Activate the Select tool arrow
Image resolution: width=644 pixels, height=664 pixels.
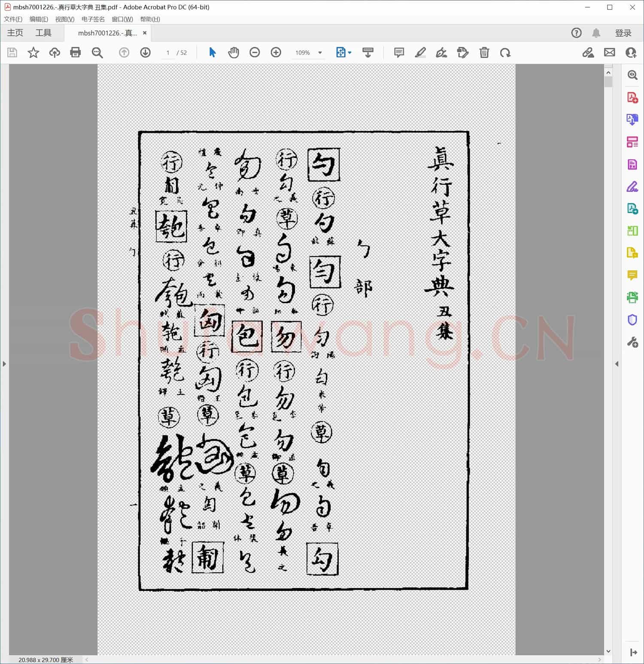coord(212,52)
